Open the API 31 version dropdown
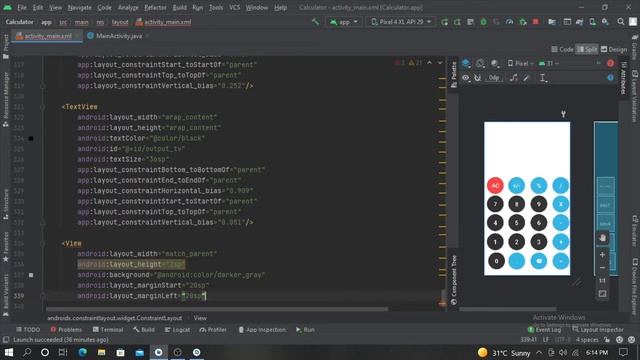This screenshot has height=360, width=640. [x=549, y=63]
